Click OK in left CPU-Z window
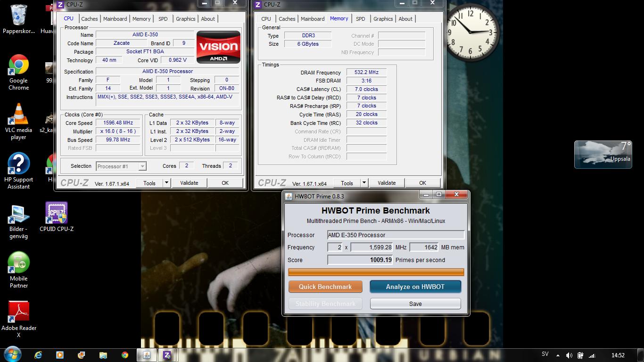This screenshot has width=644, height=362. (x=225, y=183)
